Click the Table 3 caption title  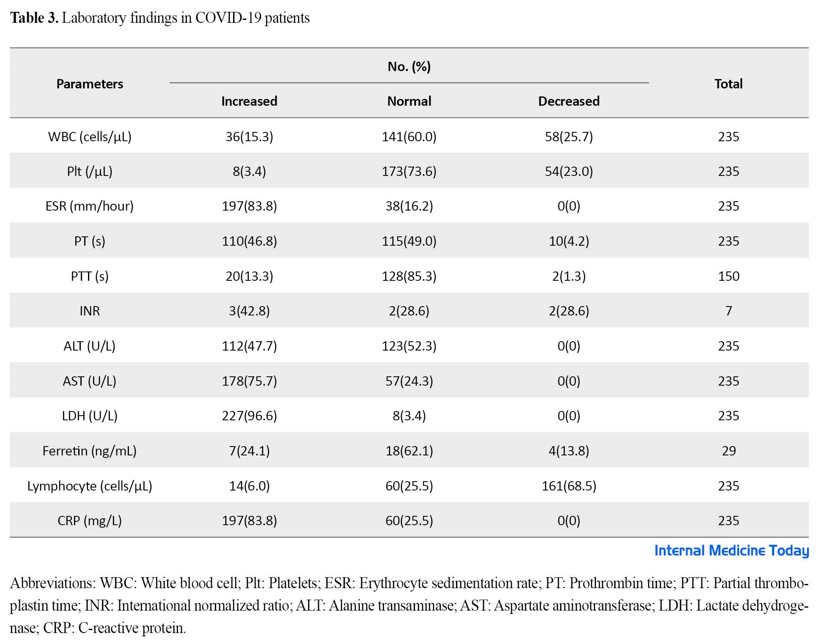point(160,18)
